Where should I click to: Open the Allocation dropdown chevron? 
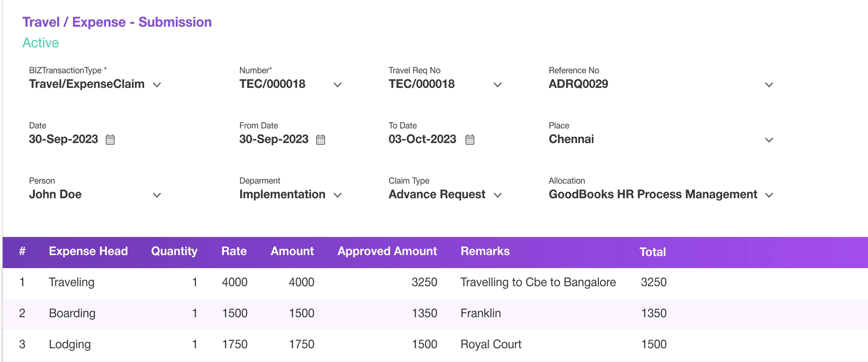coord(769,195)
